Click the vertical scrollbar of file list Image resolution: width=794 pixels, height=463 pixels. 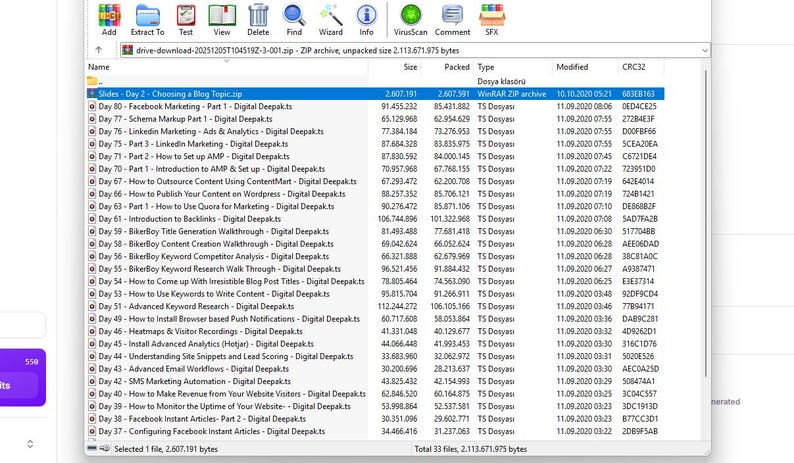coord(705,223)
